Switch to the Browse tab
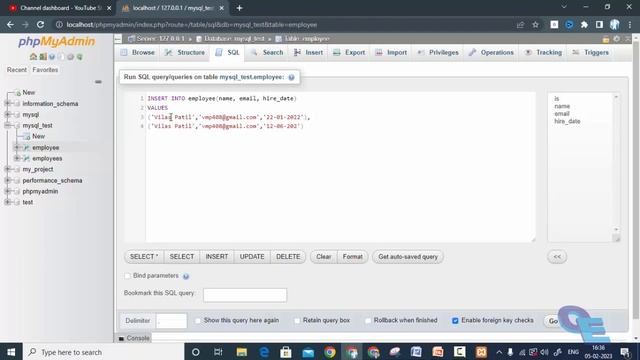The height and width of the screenshot is (360, 640). (138, 53)
